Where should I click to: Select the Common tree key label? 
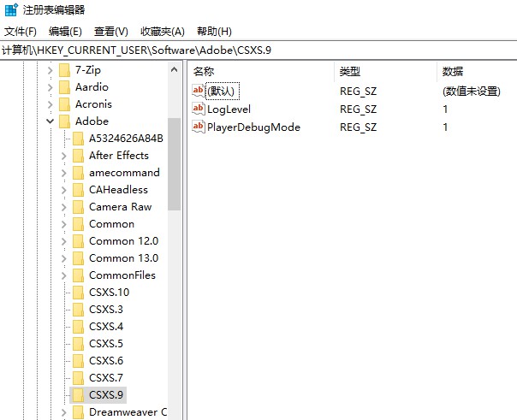(x=112, y=224)
